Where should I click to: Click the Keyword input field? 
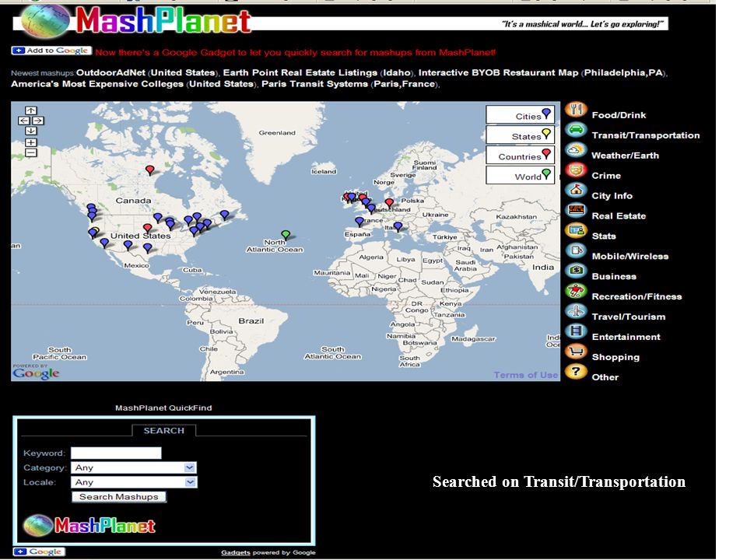116,453
